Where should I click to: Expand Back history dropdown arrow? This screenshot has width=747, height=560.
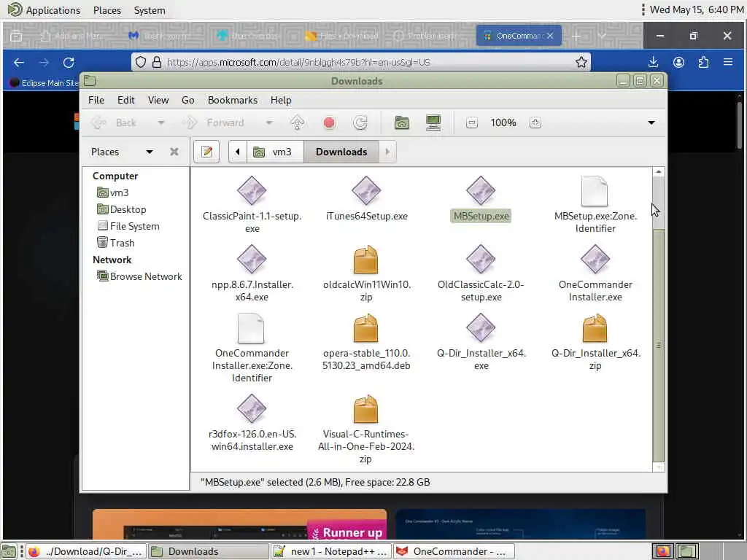pyautogui.click(x=161, y=122)
